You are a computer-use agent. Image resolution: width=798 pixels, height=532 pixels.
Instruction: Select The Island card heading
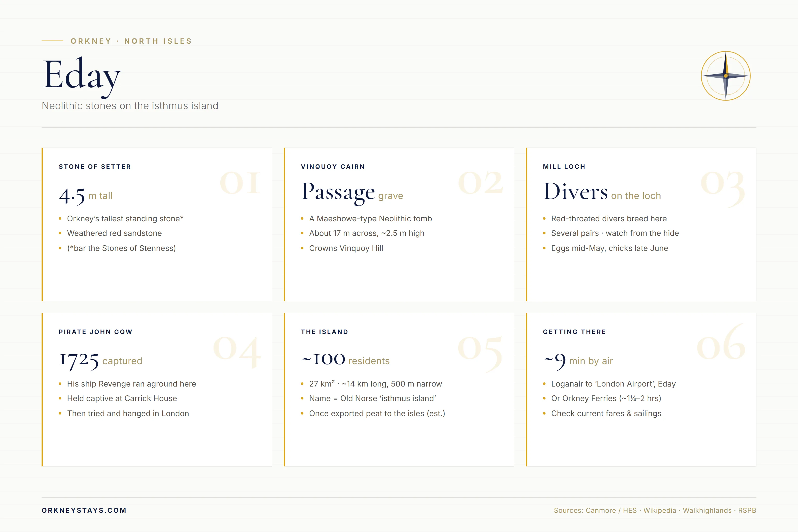tap(324, 332)
